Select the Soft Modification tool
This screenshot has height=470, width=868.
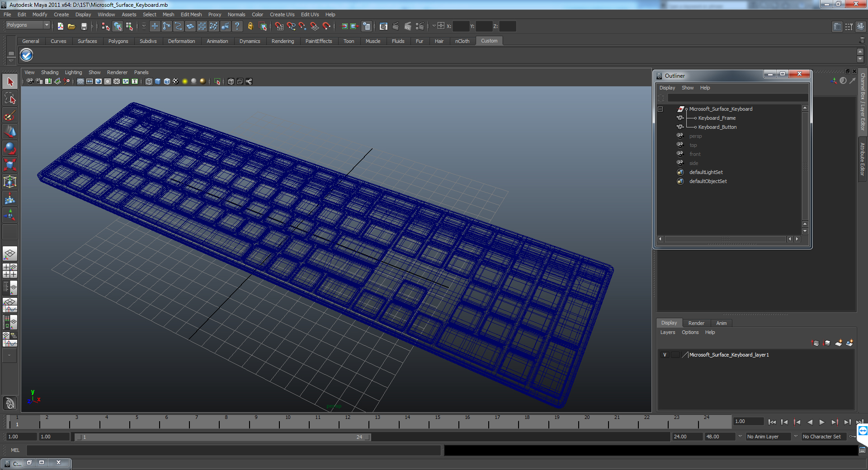coord(10,198)
